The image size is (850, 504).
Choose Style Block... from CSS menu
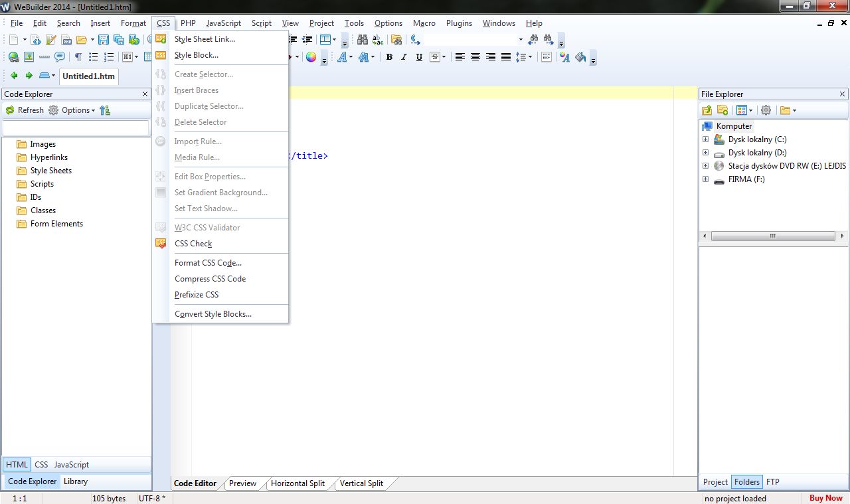[x=197, y=55]
